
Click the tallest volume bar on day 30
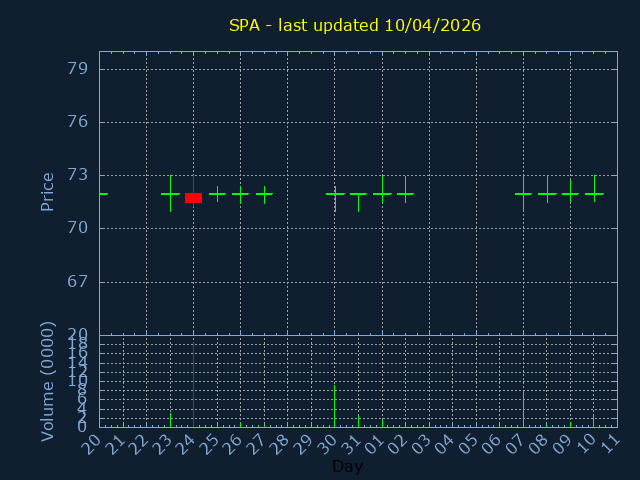[335, 406]
